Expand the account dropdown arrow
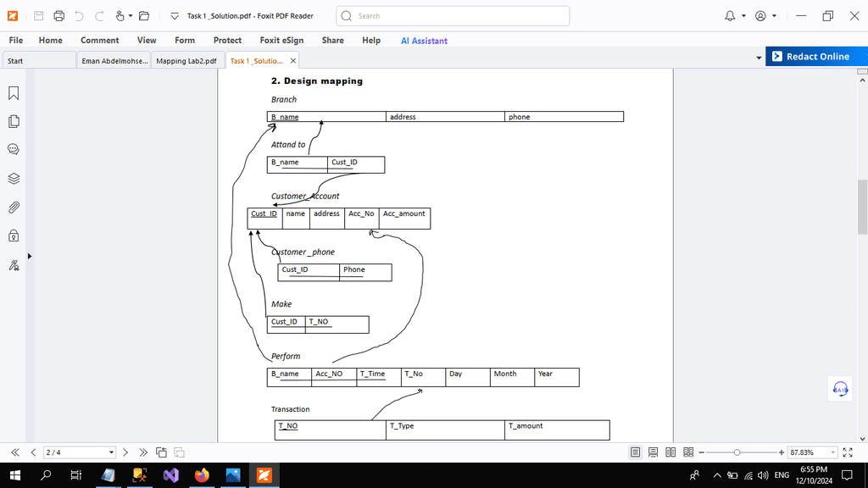Image resolution: width=868 pixels, height=488 pixels. coord(774,16)
